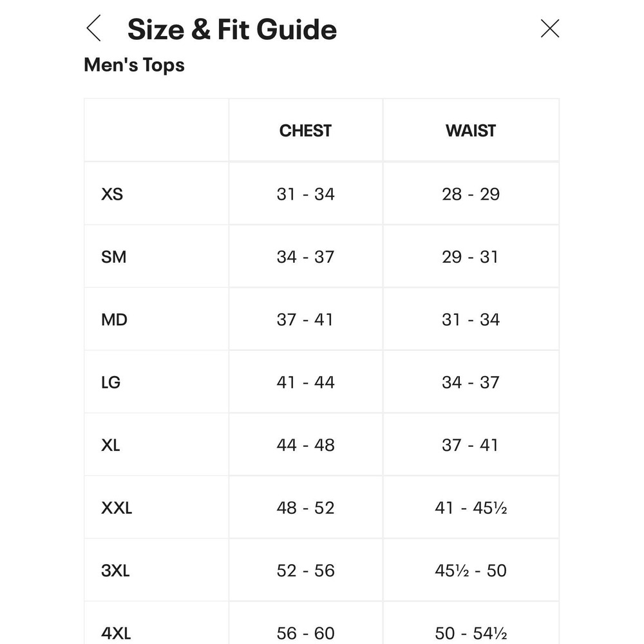Viewport: 644px width, 644px height.
Task: Click waist measurement 34 - 37 for LG
Action: 471,383
